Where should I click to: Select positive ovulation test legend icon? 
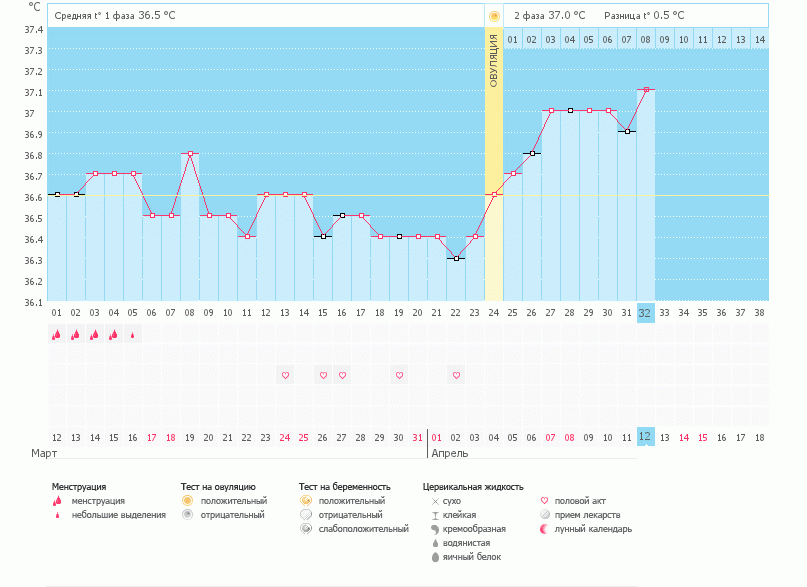click(186, 501)
